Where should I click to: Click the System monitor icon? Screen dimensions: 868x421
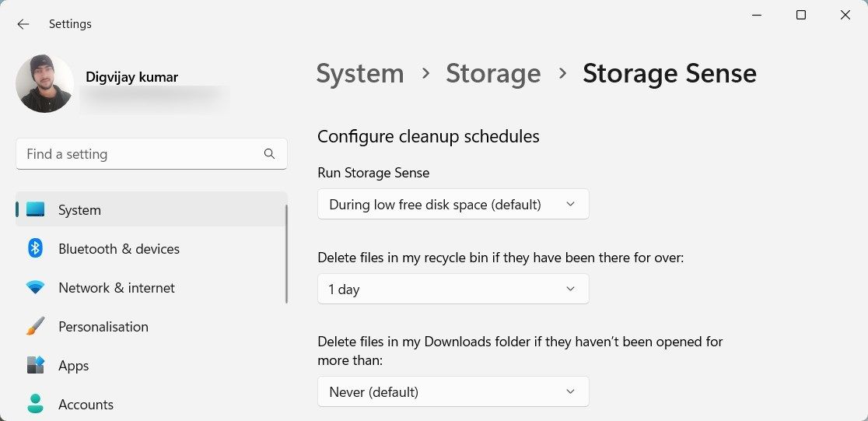36,209
